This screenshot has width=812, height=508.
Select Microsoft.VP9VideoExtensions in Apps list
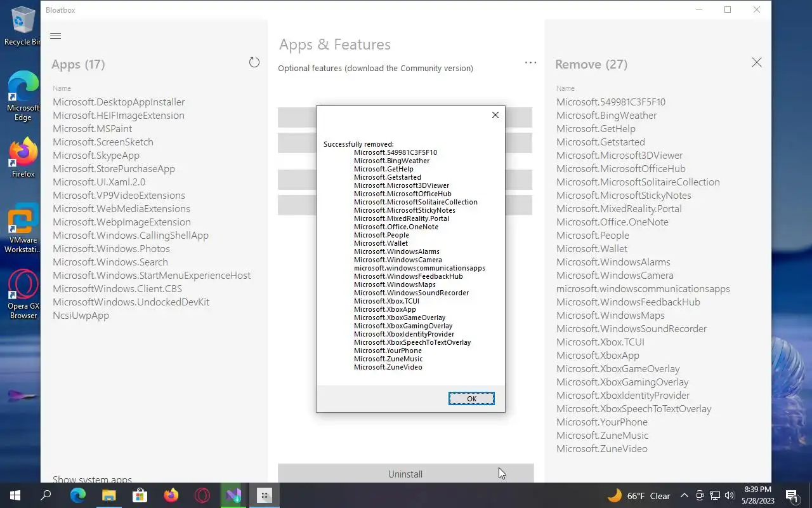point(119,195)
